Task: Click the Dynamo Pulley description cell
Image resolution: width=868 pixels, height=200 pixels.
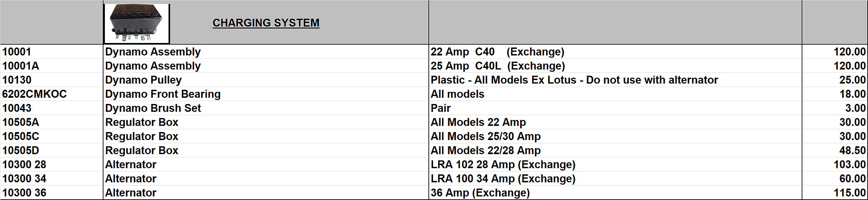Action: click(x=143, y=80)
